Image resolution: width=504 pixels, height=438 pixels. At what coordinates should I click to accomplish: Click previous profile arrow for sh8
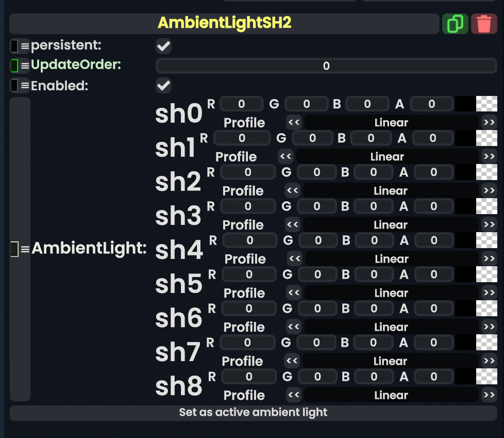[294, 395]
